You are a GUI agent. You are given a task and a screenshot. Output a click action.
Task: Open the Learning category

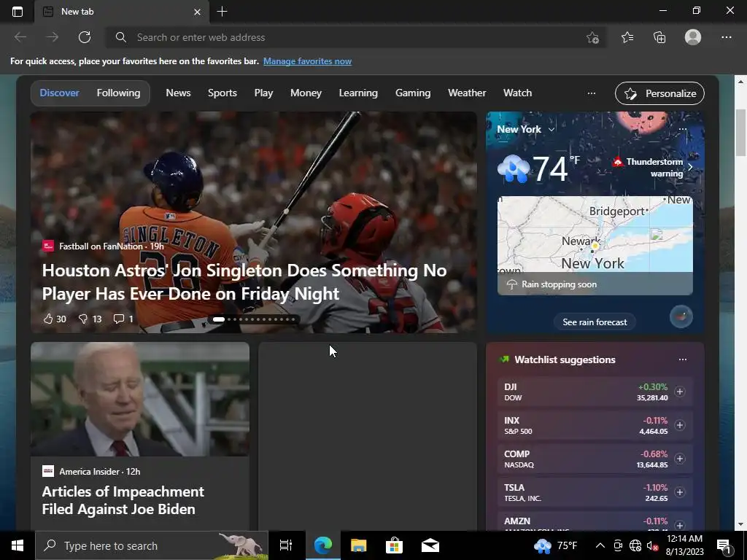(358, 93)
